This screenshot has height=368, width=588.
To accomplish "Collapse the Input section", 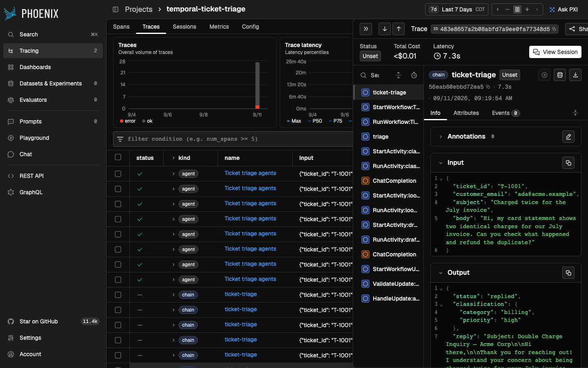I will point(441,163).
